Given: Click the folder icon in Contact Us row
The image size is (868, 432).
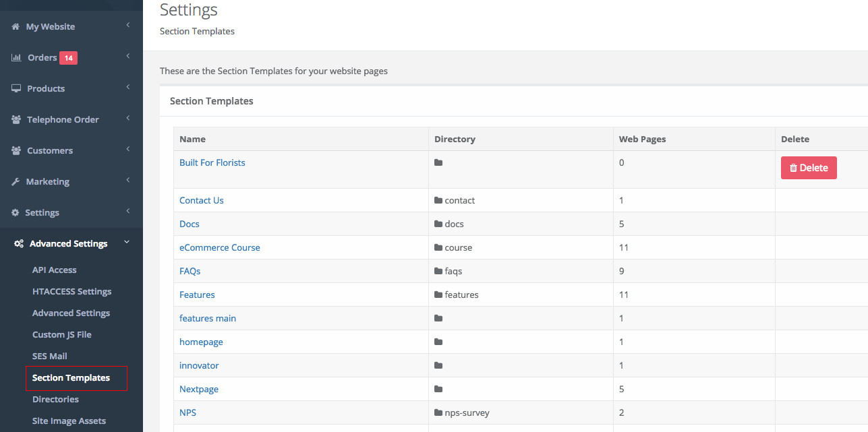Looking at the screenshot, I should point(438,201).
